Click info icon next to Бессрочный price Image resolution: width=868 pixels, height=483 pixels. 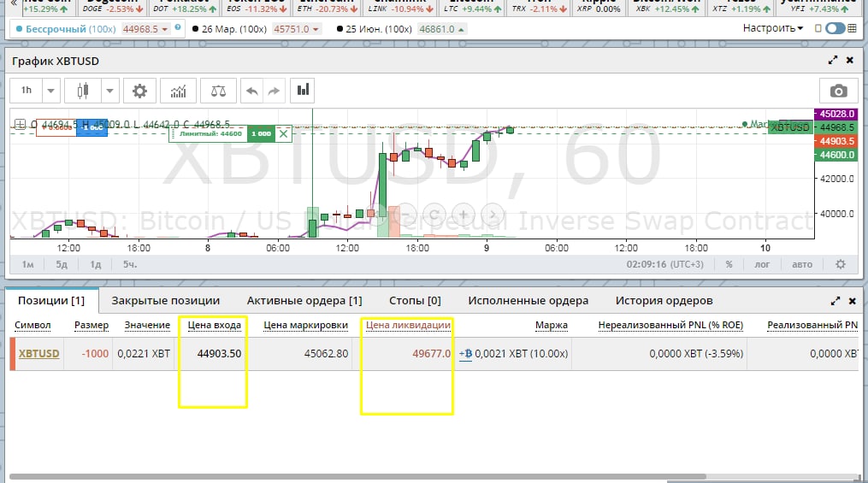tap(177, 27)
